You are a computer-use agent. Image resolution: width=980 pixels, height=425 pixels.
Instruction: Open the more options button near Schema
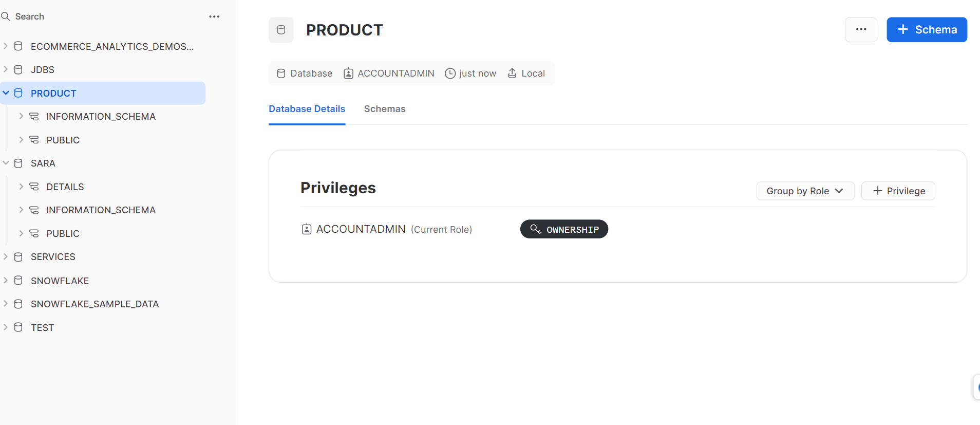pyautogui.click(x=861, y=30)
